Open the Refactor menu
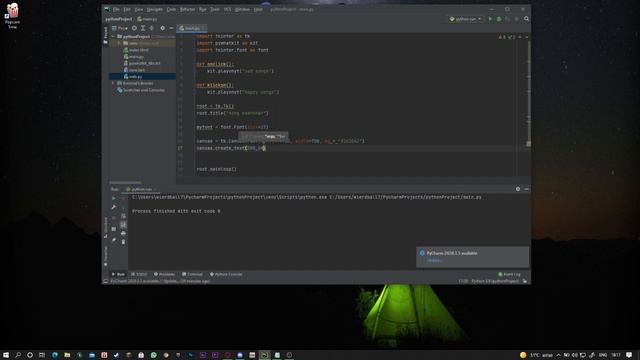 pyautogui.click(x=187, y=9)
